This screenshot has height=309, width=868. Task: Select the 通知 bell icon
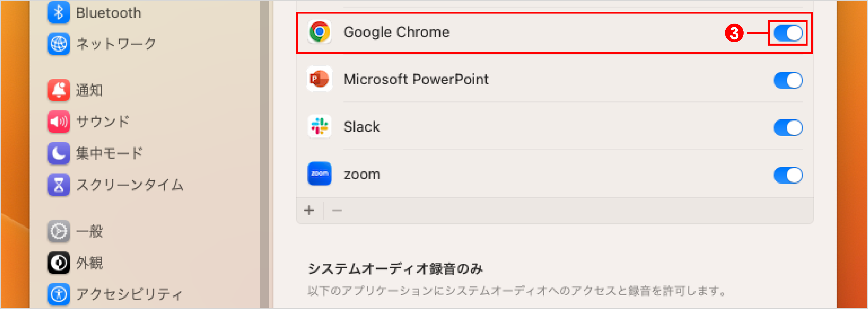59,90
